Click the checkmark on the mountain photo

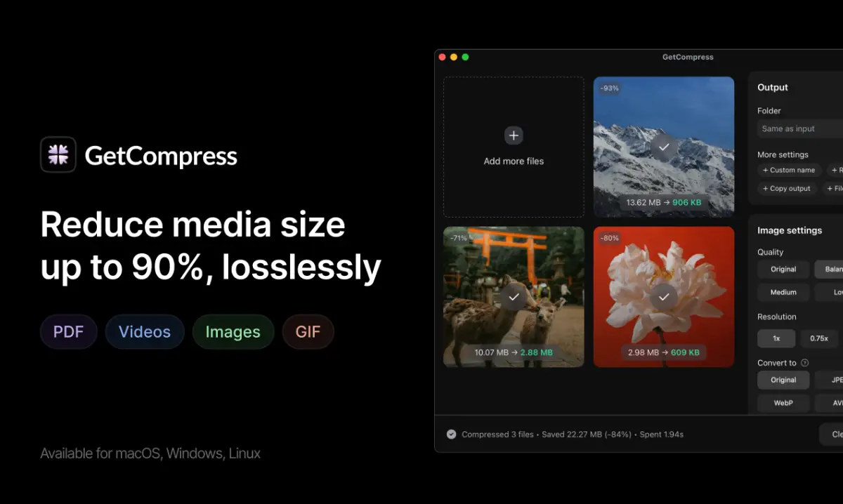pyautogui.click(x=664, y=147)
